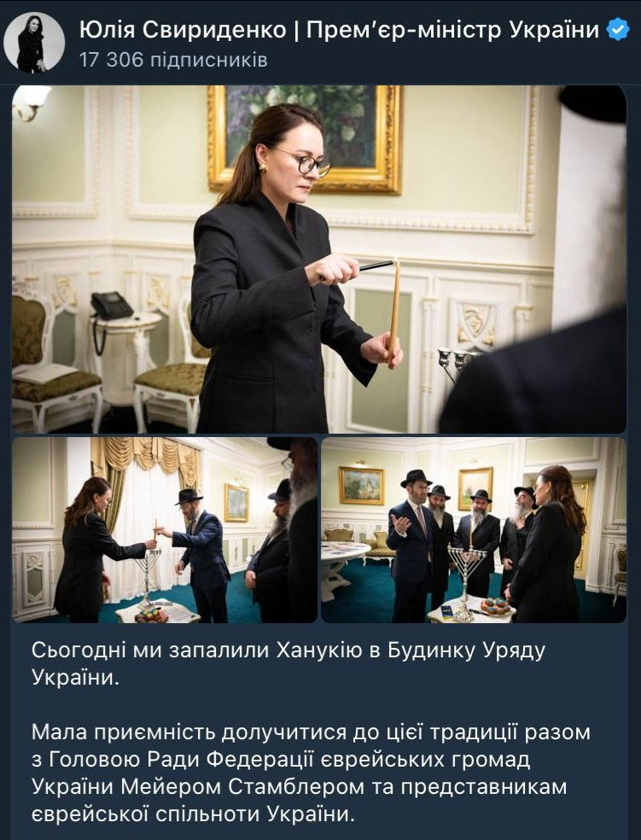This screenshot has width=641, height=840.
Task: Click the gold-framed painting in top photo
Action: 306,138
